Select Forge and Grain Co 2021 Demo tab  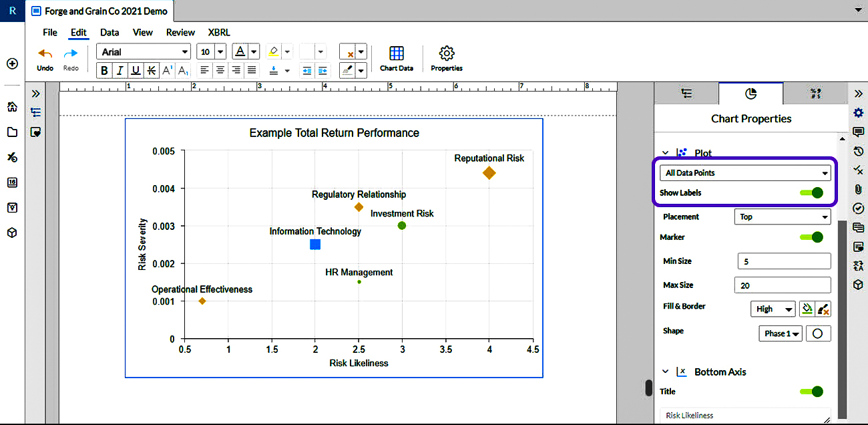[101, 11]
